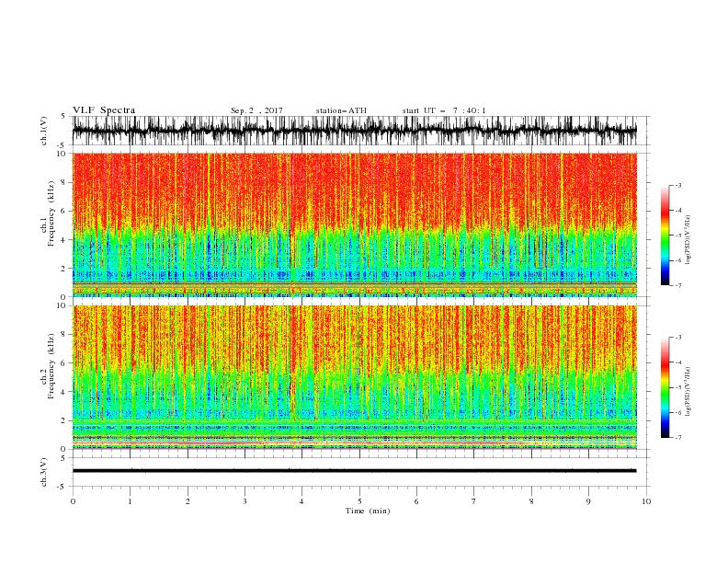The width and height of the screenshot is (728, 563).
Task: Click the lower colorbar's log(PSD) label
Action: pos(688,391)
